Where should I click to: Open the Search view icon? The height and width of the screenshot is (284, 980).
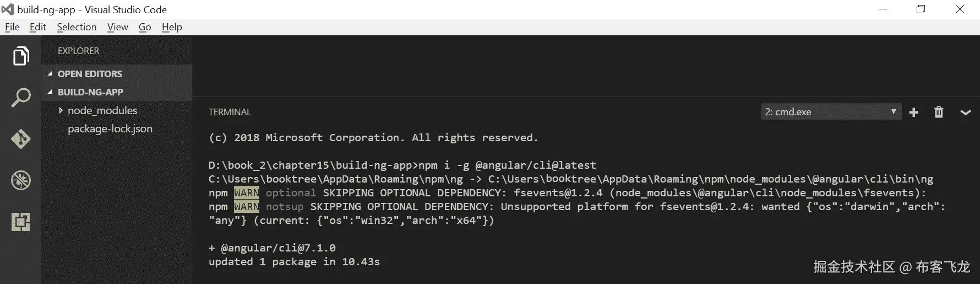(x=20, y=98)
